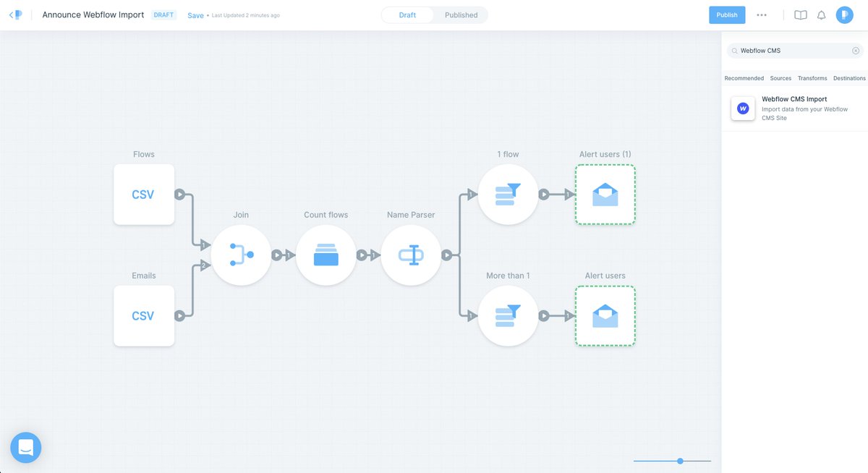The height and width of the screenshot is (473, 868).
Task: Focus the Webflow CMS search field
Action: [x=795, y=51]
